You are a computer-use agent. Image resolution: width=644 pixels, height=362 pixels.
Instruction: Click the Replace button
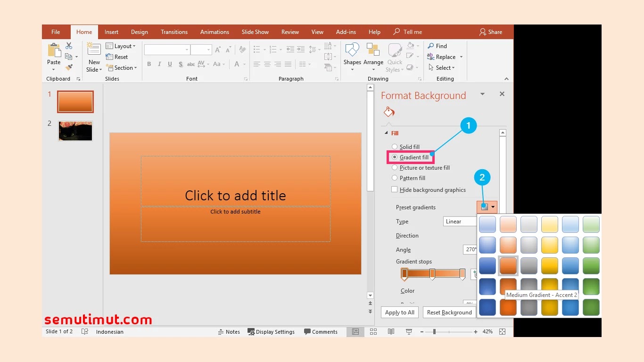pos(445,57)
